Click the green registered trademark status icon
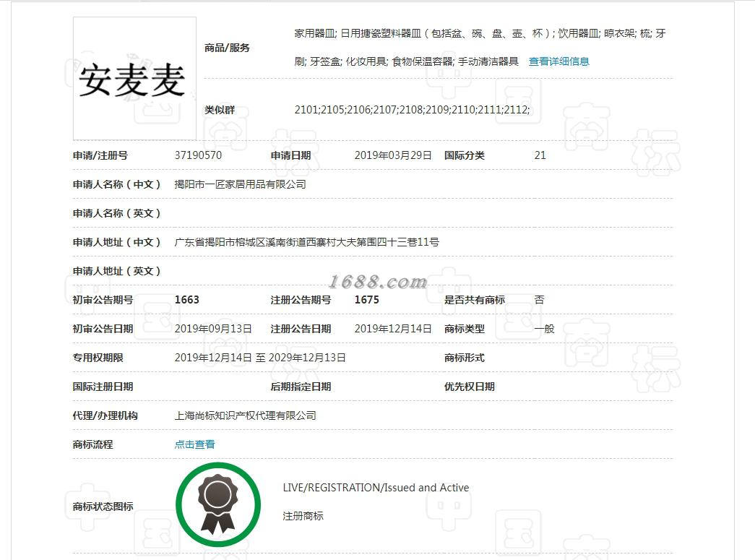Viewport: 755px width, 560px height. tap(218, 504)
